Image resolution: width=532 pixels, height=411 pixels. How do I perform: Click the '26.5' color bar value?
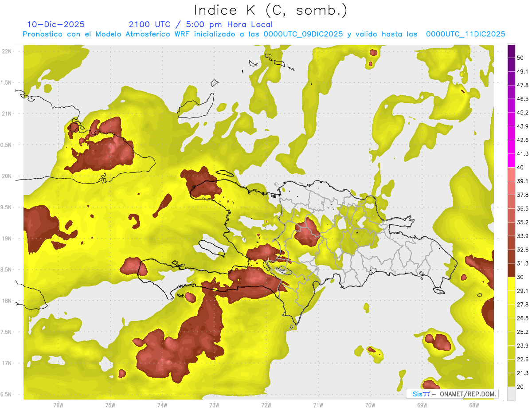523,318
